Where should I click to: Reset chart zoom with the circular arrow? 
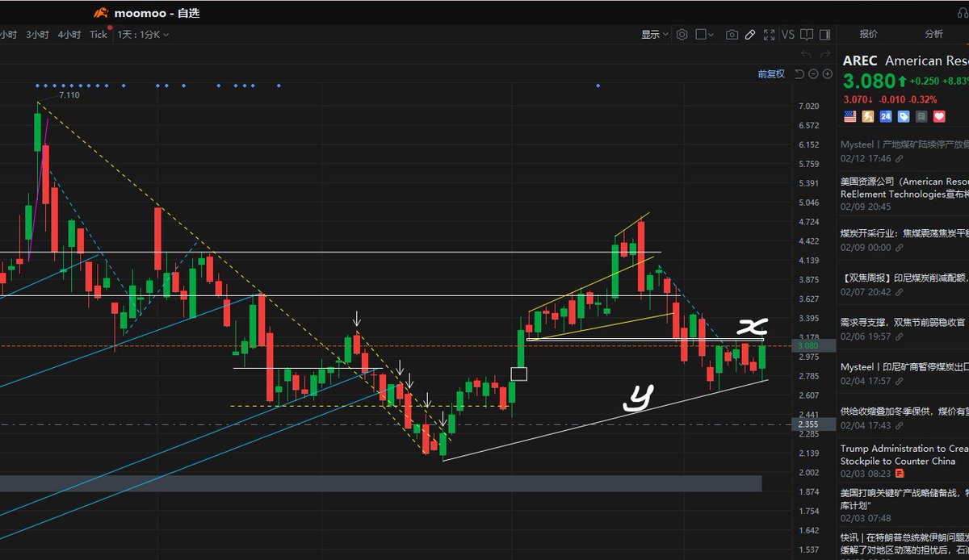(x=799, y=73)
